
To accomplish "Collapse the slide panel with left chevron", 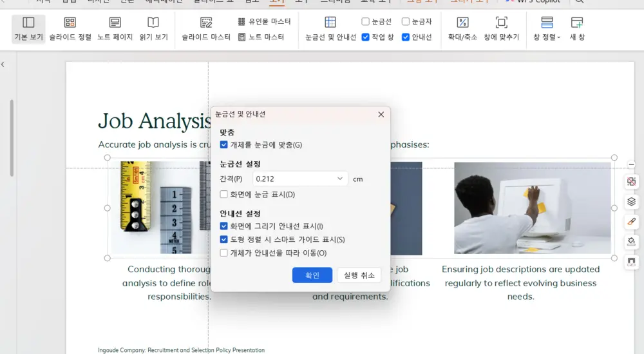I will 3,64.
